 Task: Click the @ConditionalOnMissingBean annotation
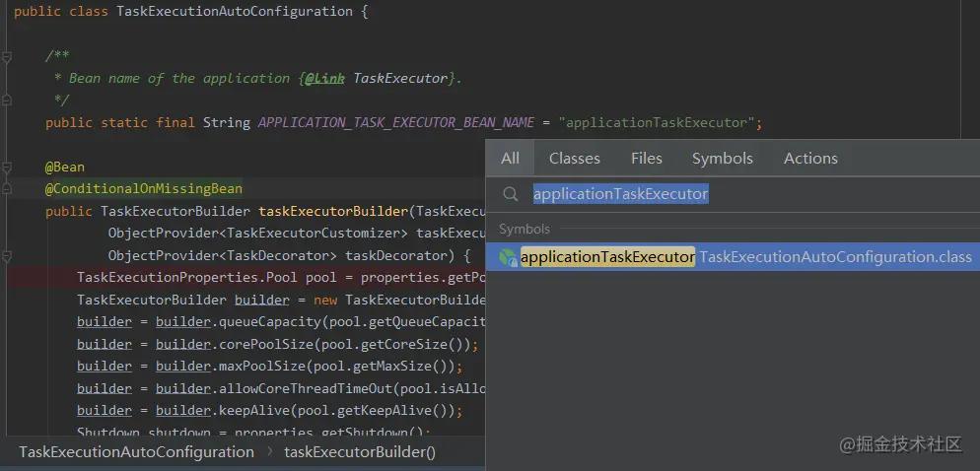[x=143, y=188]
